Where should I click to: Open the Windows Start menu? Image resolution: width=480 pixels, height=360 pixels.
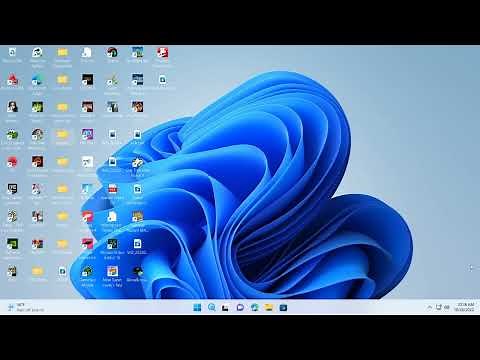[197, 307]
